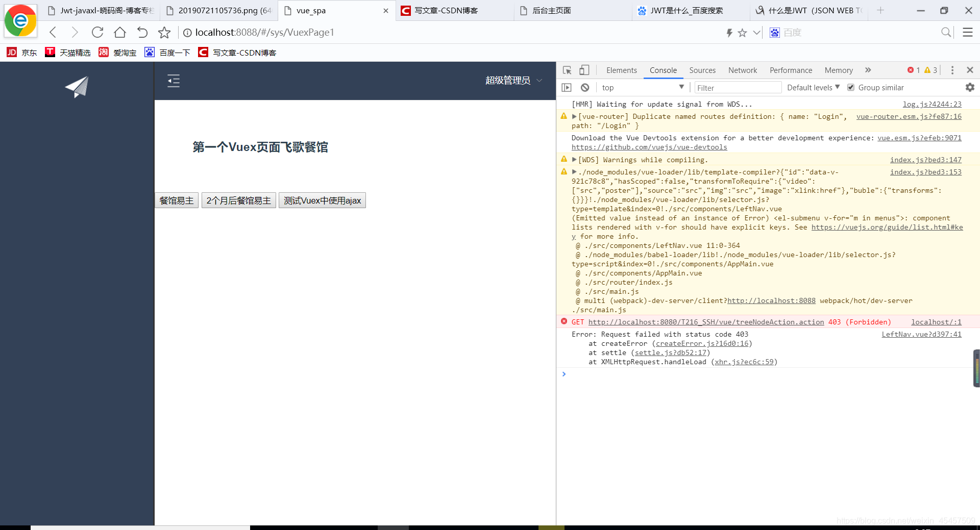The height and width of the screenshot is (530, 980).
Task: Click the lightning speed mode icon
Action: point(729,33)
